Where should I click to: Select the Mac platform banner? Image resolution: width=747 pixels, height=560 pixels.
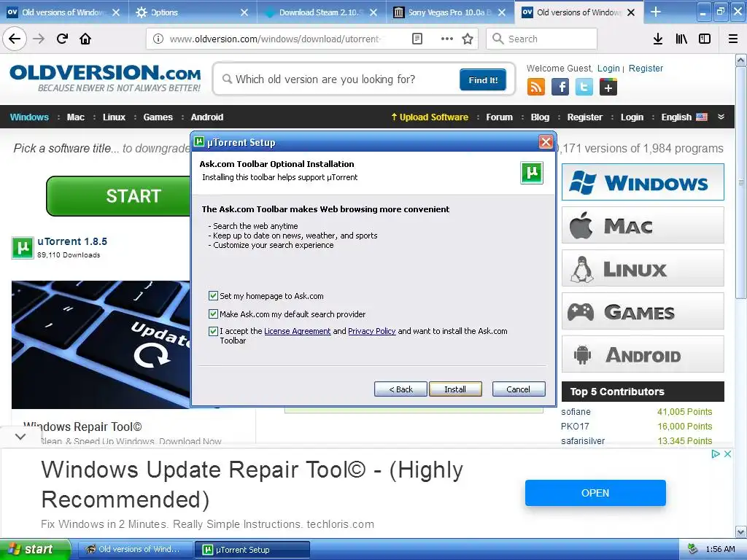tap(643, 225)
